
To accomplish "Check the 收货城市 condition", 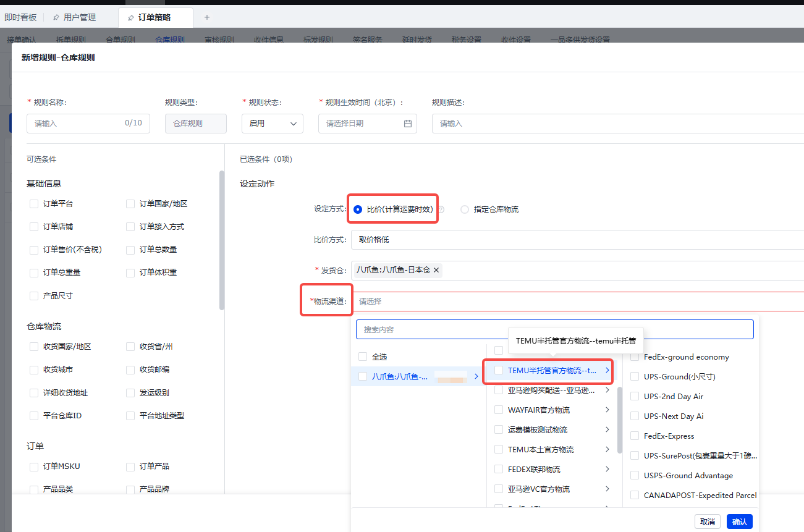I will [x=34, y=369].
